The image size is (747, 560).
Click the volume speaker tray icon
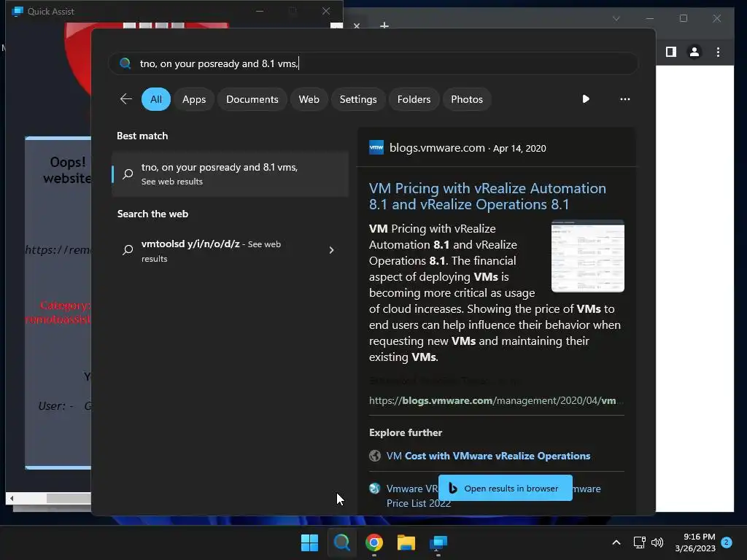pyautogui.click(x=657, y=542)
